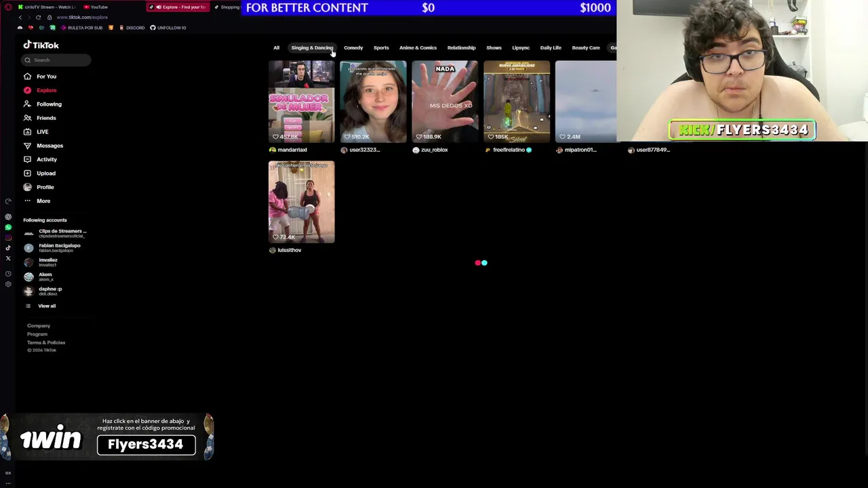
Task: Open ChatGPT in Opera sidebar
Action: click(8, 217)
